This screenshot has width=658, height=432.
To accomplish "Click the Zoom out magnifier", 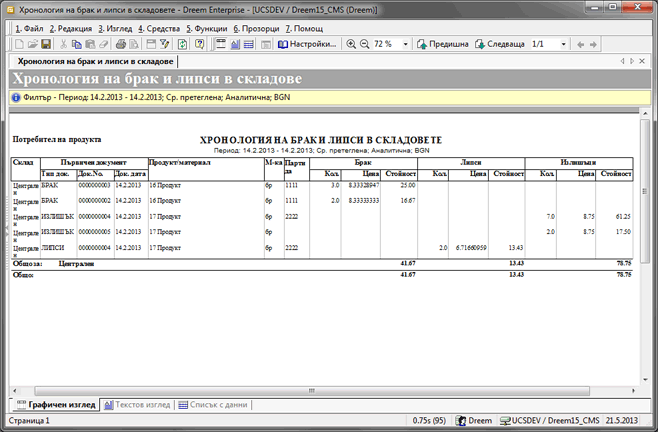I will pos(365,44).
